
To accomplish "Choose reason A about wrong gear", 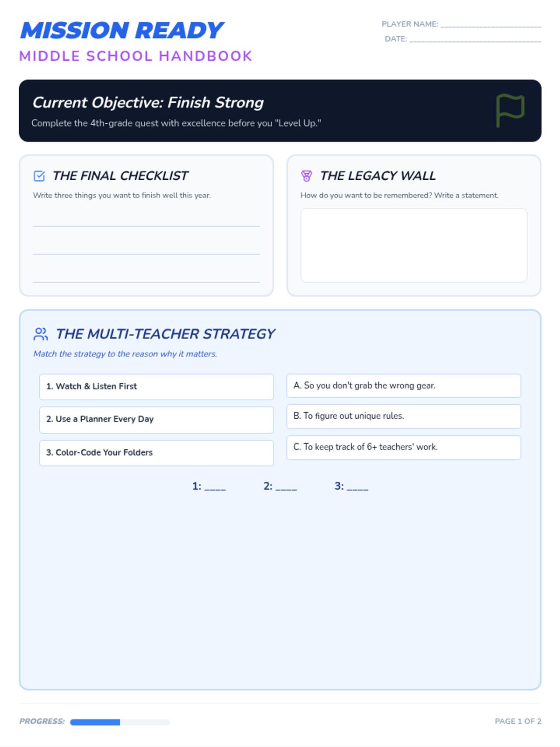I will coord(404,386).
